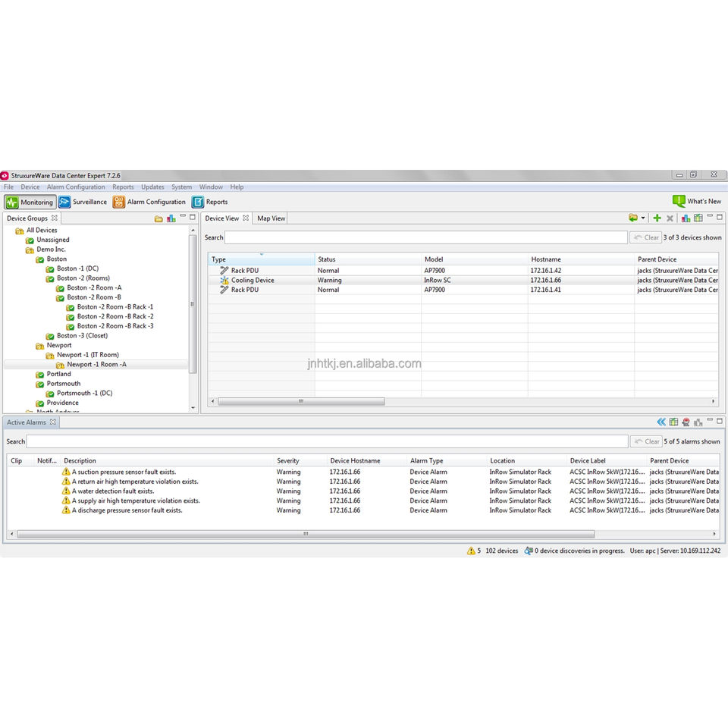Click the table columns icon in Device View toolbar
Image resolution: width=728 pixels, height=728 pixels.
pyautogui.click(x=698, y=218)
